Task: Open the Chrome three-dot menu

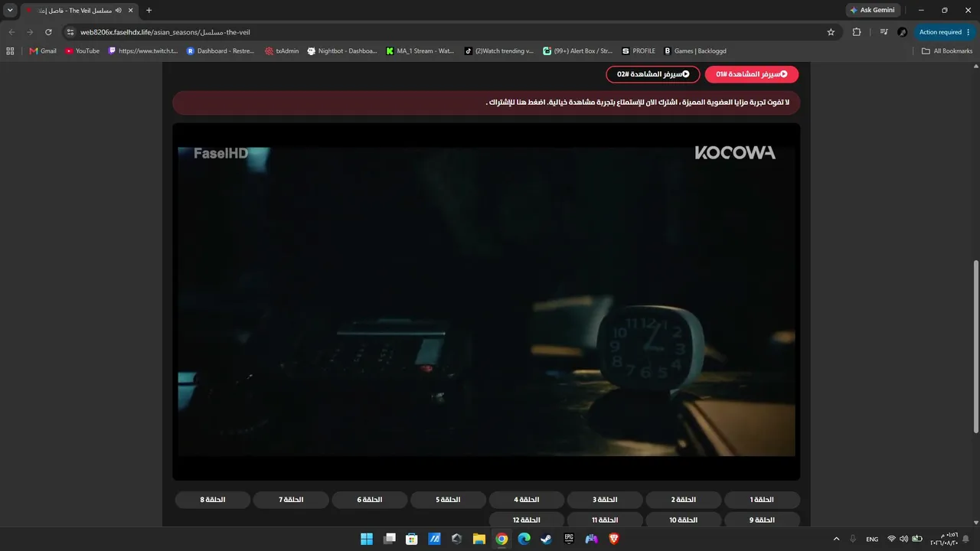Action: pos(969,32)
